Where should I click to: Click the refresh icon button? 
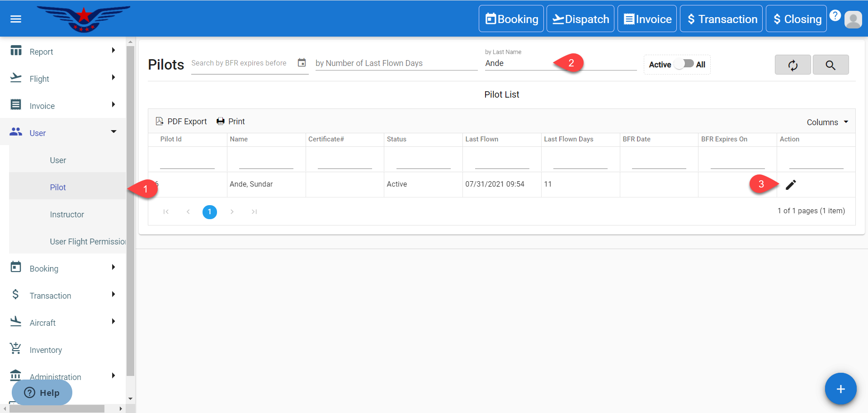(793, 65)
